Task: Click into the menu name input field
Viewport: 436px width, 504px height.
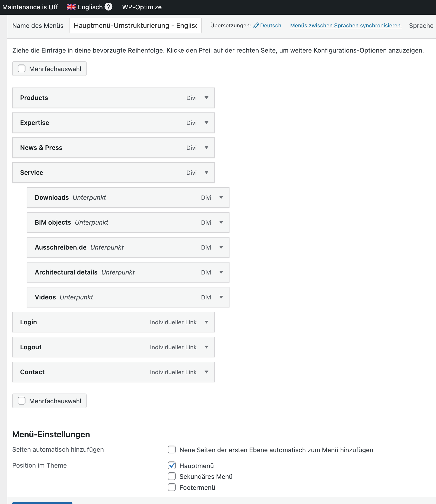Action: click(x=136, y=25)
